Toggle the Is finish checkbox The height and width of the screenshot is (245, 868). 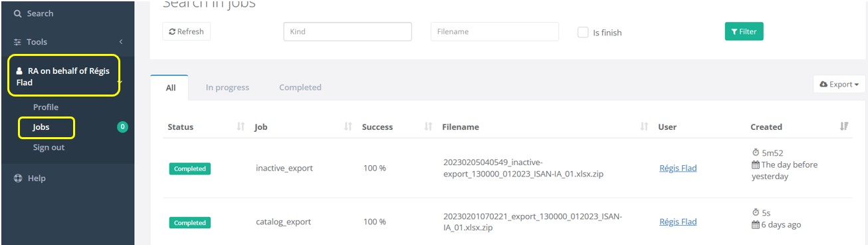583,32
